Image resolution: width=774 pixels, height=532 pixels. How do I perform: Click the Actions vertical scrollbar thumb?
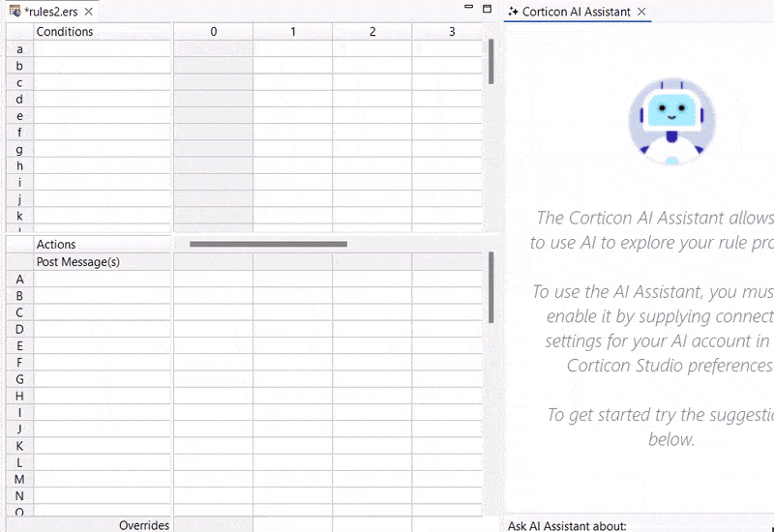pos(491,287)
